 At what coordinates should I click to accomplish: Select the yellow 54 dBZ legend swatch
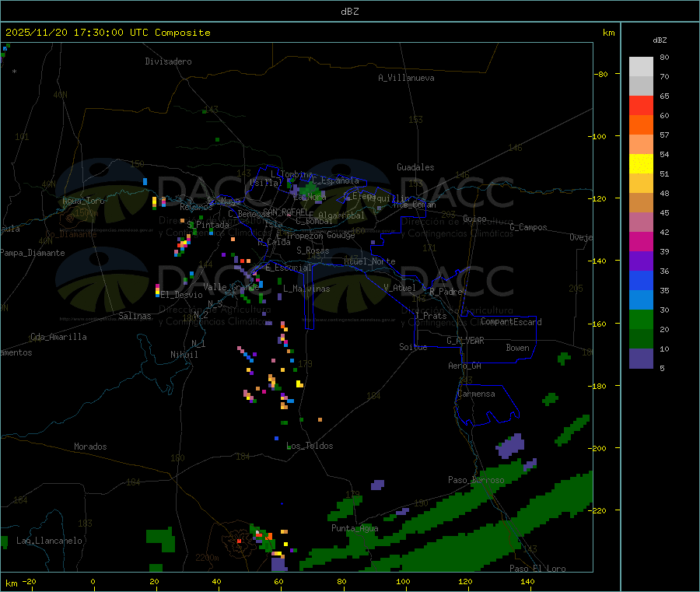[641, 164]
